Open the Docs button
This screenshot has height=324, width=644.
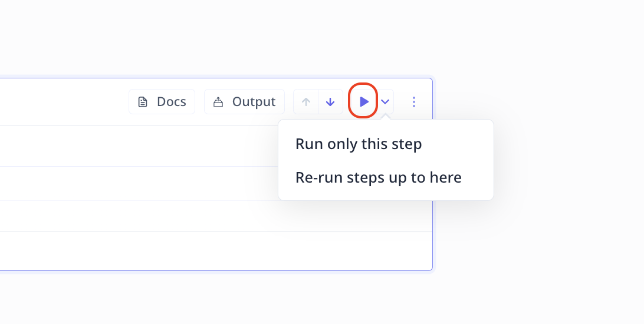pos(162,102)
